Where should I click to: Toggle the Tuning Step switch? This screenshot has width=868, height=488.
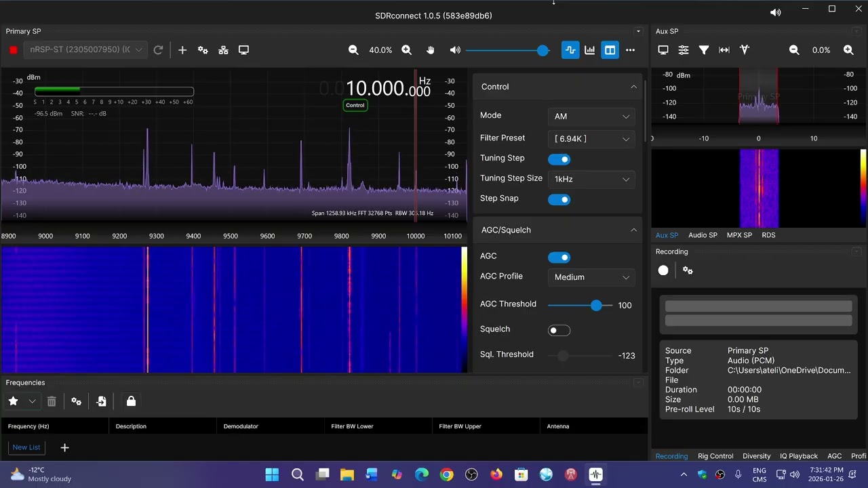[559, 159]
